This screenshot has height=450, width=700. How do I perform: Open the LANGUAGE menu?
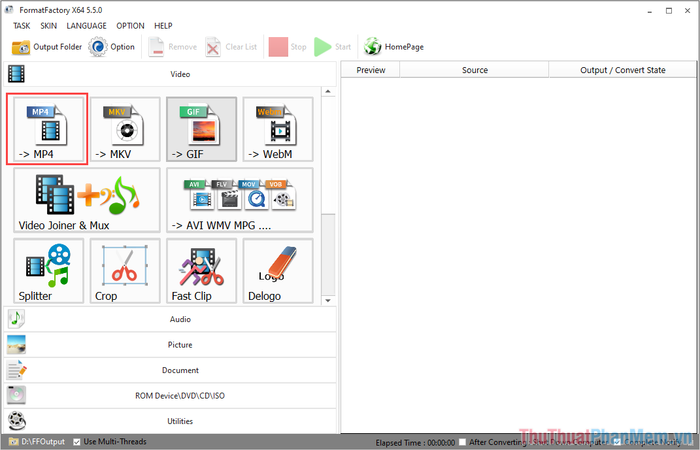point(87,26)
